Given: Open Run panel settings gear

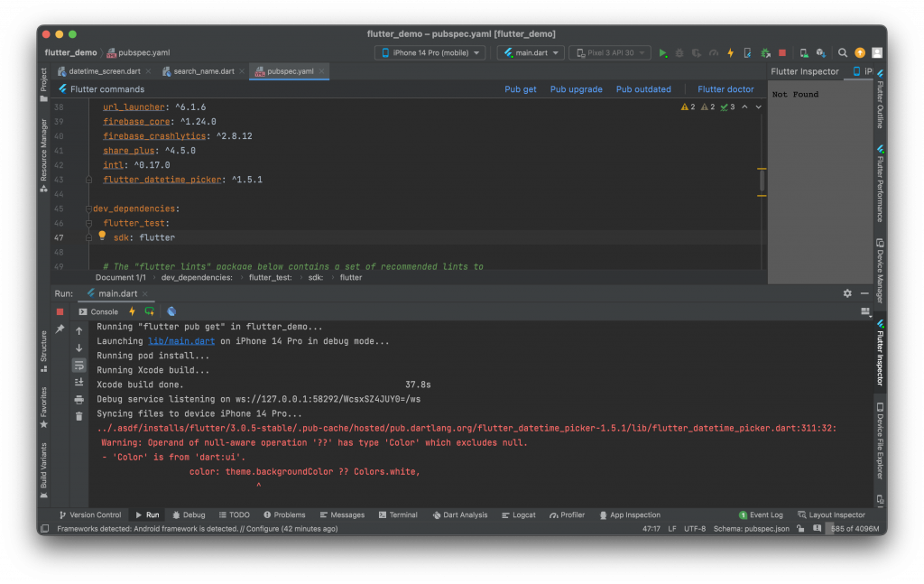Looking at the screenshot, I should click(x=847, y=293).
